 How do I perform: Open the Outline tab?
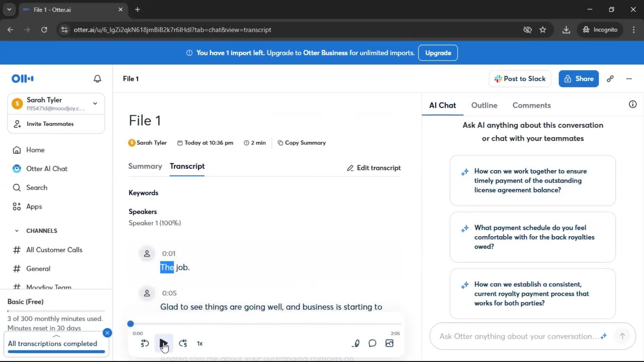(484, 105)
